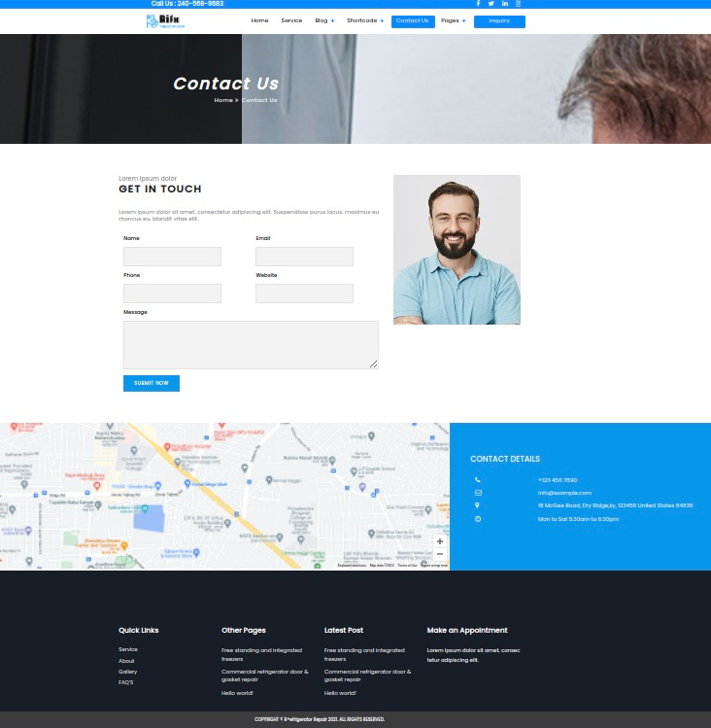
Task: Click the Submit Now button
Action: [152, 383]
